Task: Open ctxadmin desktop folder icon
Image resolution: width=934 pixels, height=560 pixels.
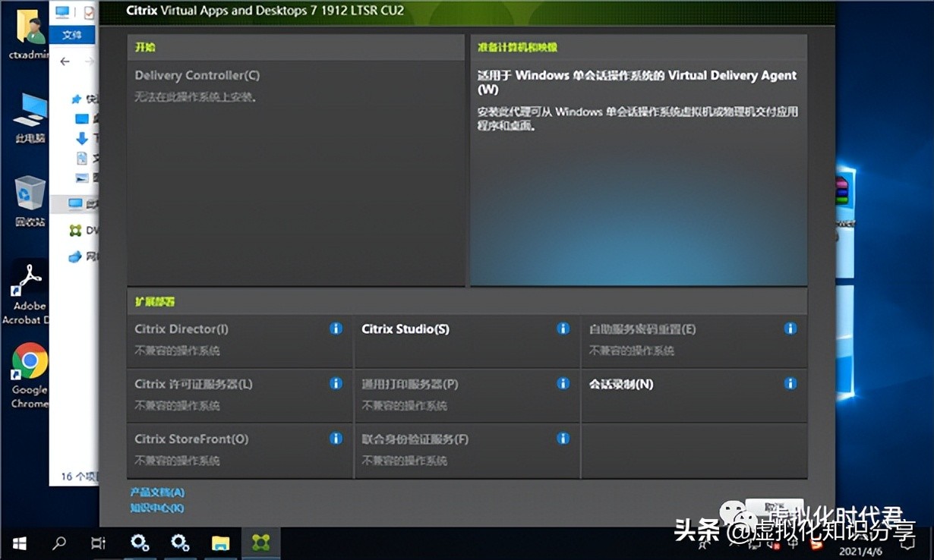Action: click(30, 35)
